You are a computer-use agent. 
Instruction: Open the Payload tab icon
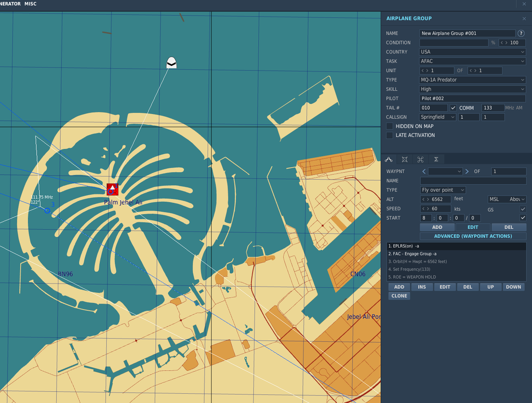coord(404,159)
